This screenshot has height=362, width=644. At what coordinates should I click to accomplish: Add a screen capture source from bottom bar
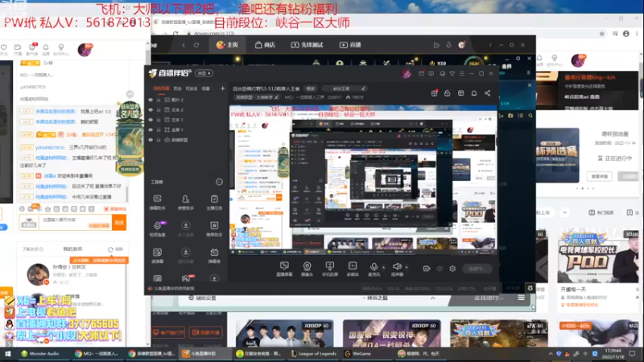(284, 269)
